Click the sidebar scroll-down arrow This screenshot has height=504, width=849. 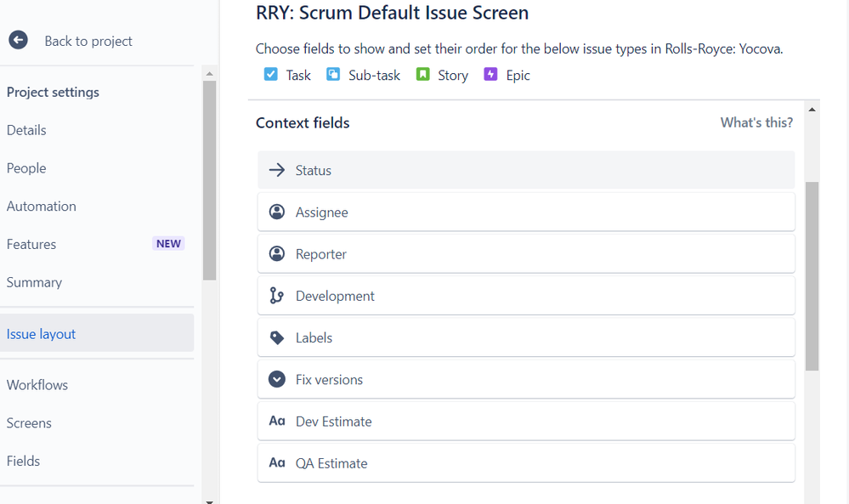pyautogui.click(x=210, y=501)
